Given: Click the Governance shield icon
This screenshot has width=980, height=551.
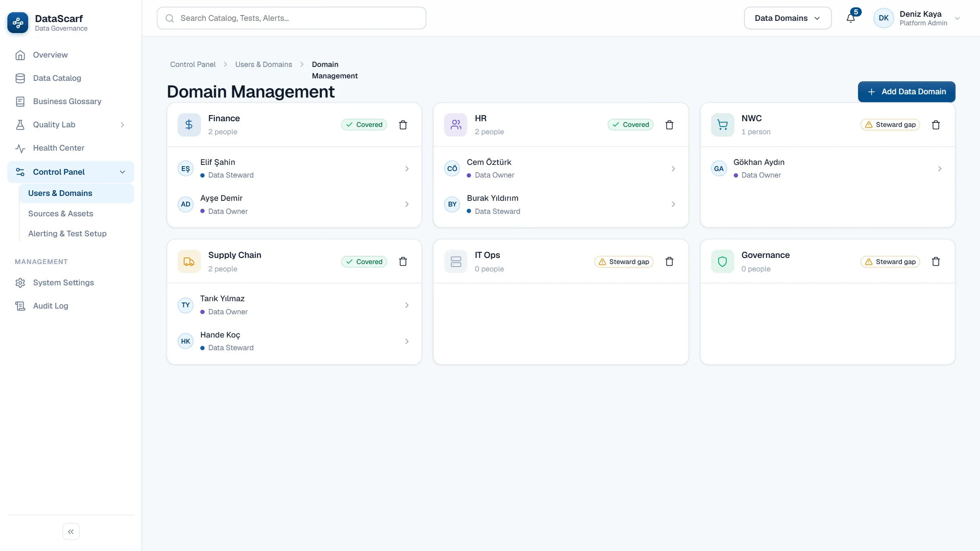Looking at the screenshot, I should point(722,262).
